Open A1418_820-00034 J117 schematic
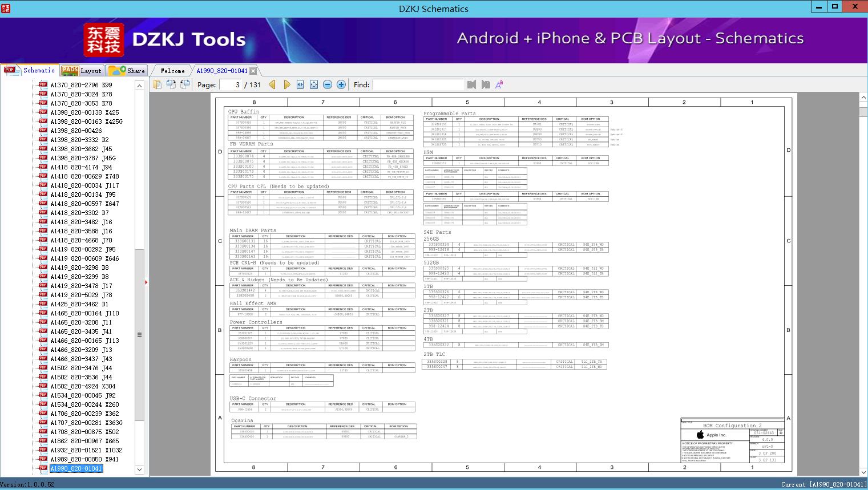Screen dimensions: 868x490 [84, 185]
